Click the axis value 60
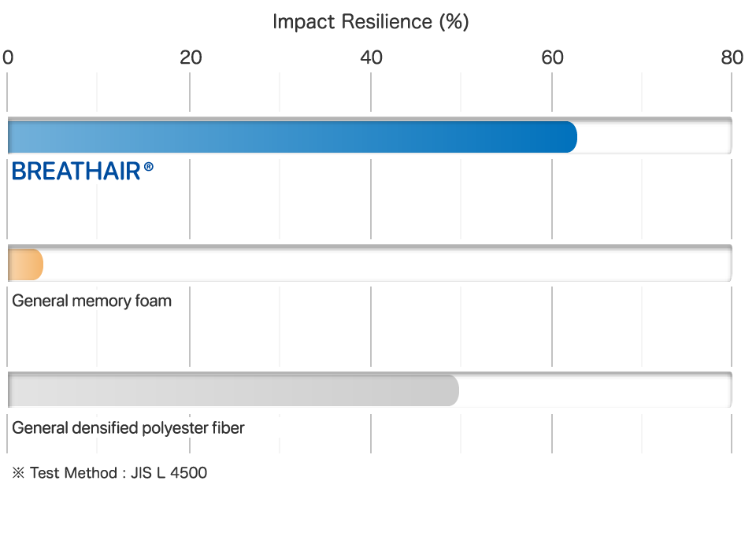The width and height of the screenshot is (756, 551). pyautogui.click(x=552, y=57)
